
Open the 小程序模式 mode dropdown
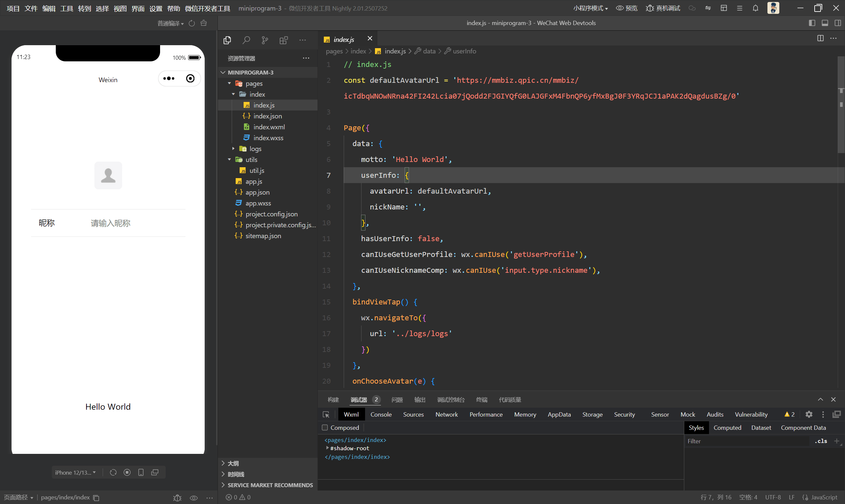[x=590, y=8]
